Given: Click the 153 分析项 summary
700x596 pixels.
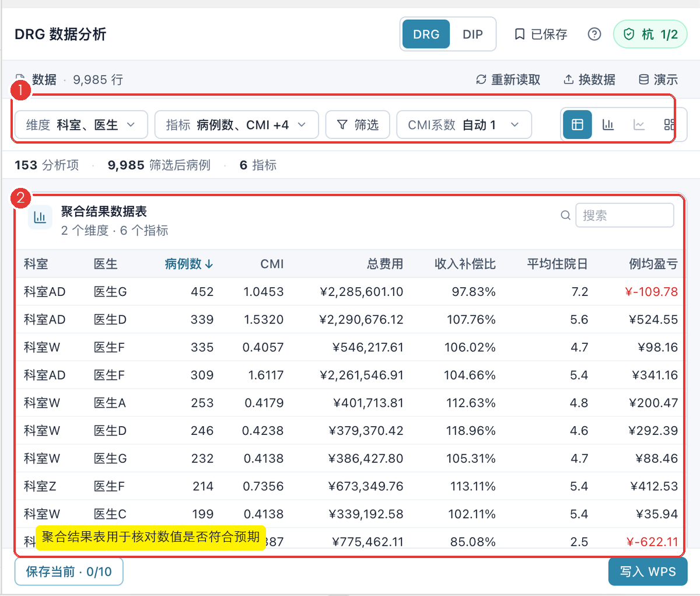Looking at the screenshot, I should (x=47, y=165).
